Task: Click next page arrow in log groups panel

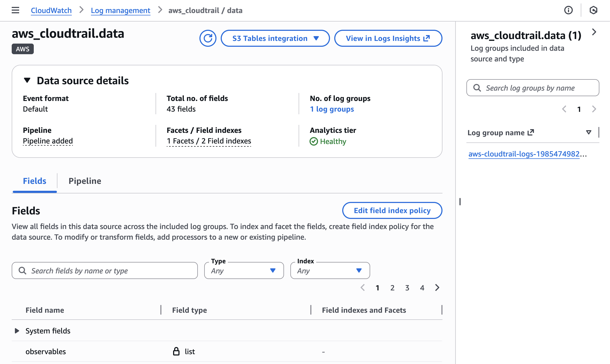Action: pyautogui.click(x=594, y=109)
